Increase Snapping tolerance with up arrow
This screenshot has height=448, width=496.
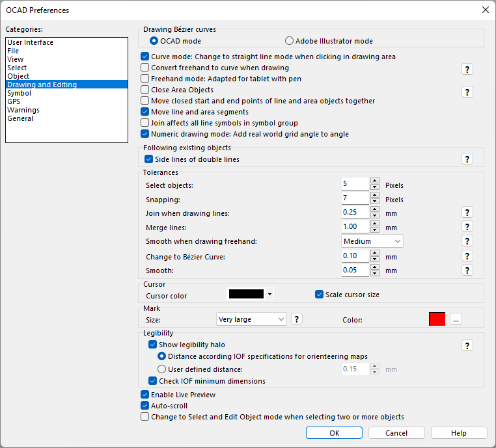pos(375,194)
